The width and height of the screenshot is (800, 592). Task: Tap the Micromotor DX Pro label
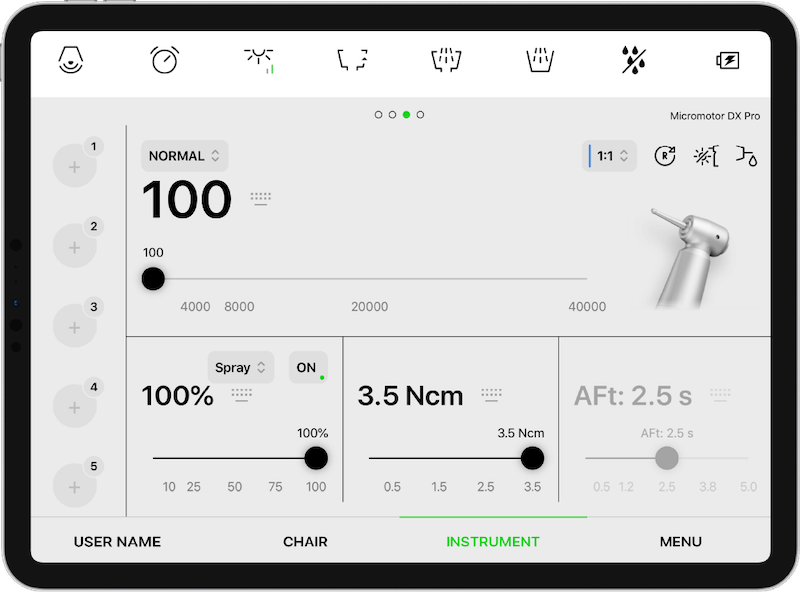(715, 116)
